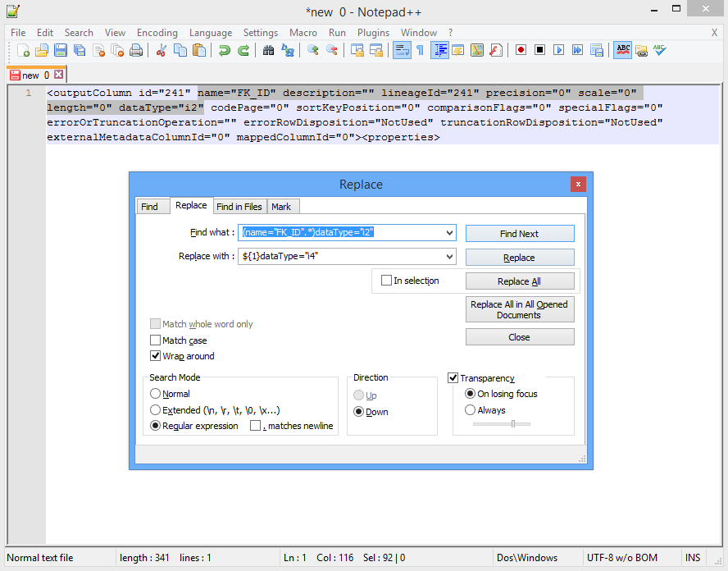Click the Replace button

(x=520, y=258)
